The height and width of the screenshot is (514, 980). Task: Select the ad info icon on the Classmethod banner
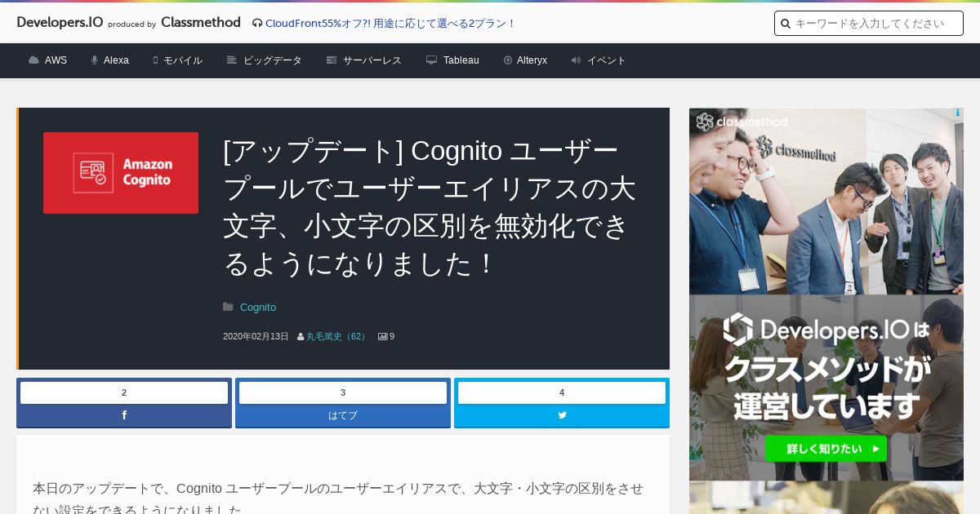(x=958, y=113)
